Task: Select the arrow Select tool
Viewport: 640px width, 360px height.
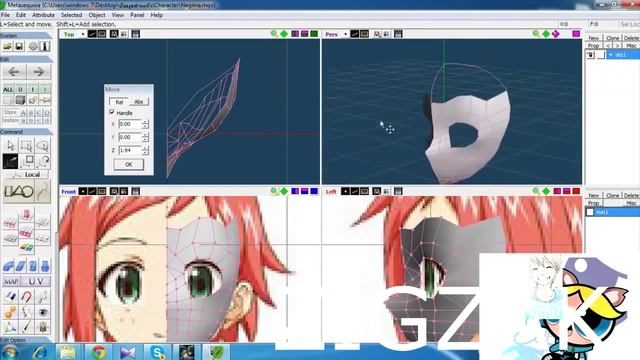Action: 10,146
